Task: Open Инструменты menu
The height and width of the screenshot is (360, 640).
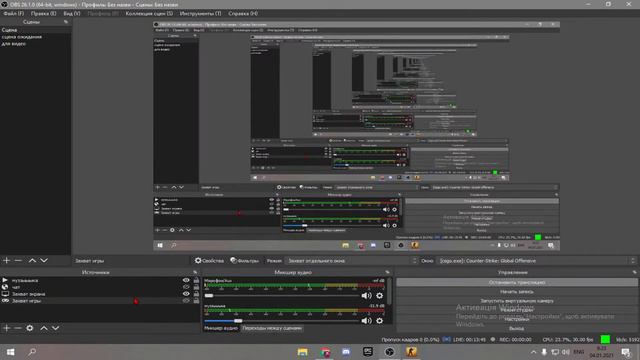Action: pos(200,13)
